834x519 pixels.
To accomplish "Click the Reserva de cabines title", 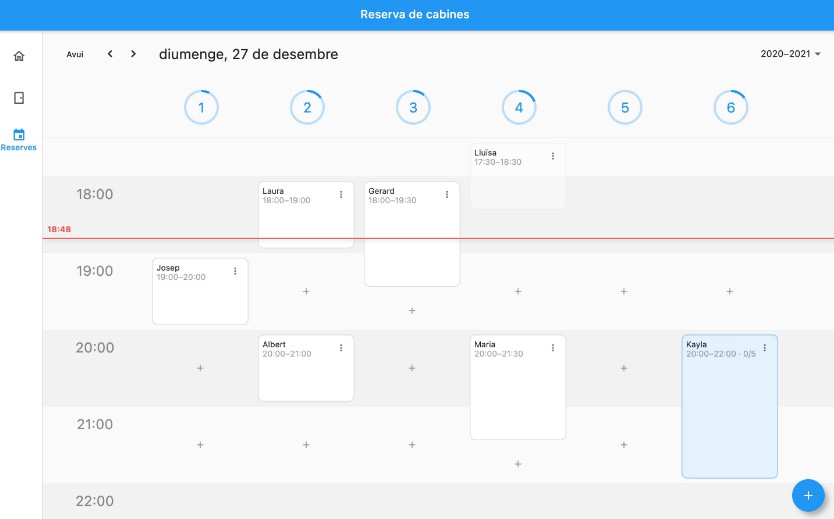I will tap(415, 14).
